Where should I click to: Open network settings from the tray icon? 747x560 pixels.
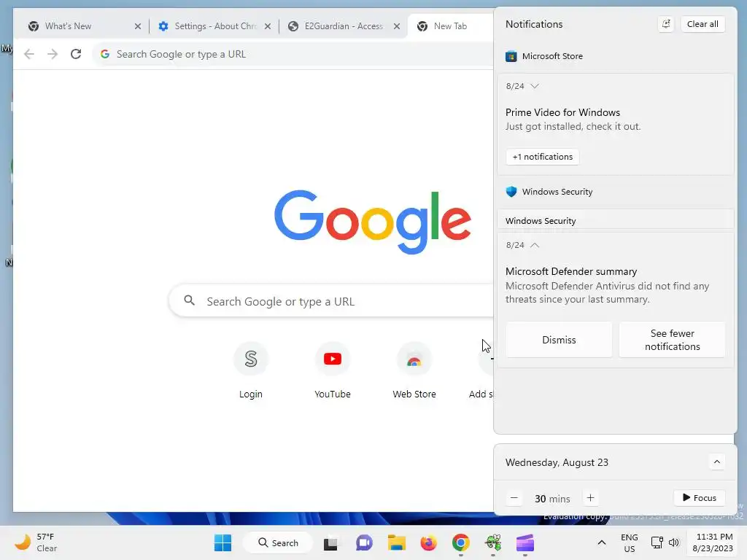tap(657, 542)
